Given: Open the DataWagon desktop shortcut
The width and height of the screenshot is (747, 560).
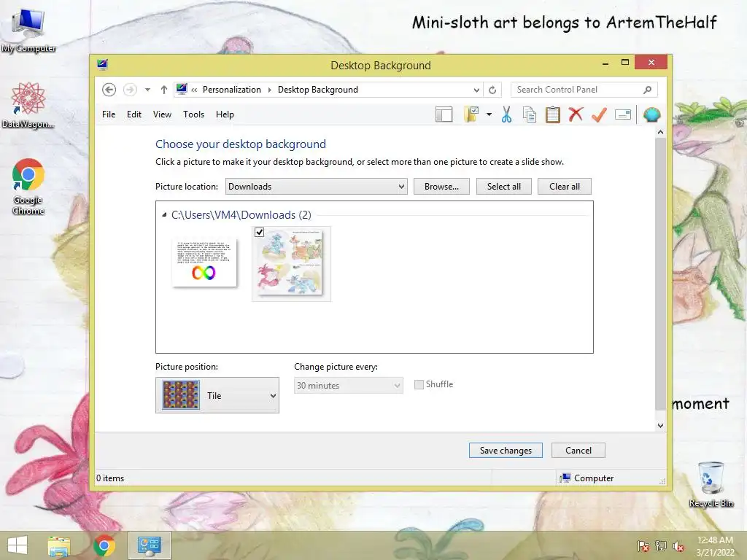Looking at the screenshot, I should pyautogui.click(x=28, y=106).
